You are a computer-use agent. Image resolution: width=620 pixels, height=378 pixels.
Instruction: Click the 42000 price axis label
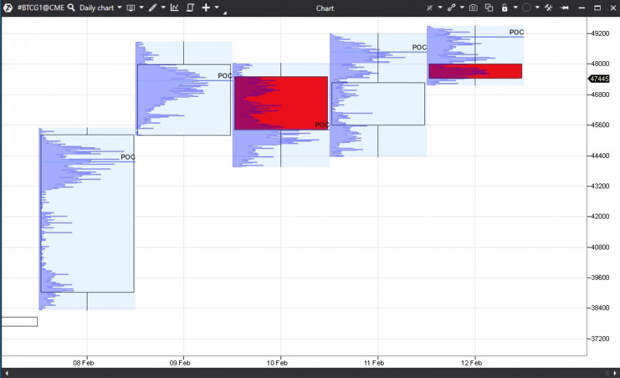pyautogui.click(x=600, y=216)
